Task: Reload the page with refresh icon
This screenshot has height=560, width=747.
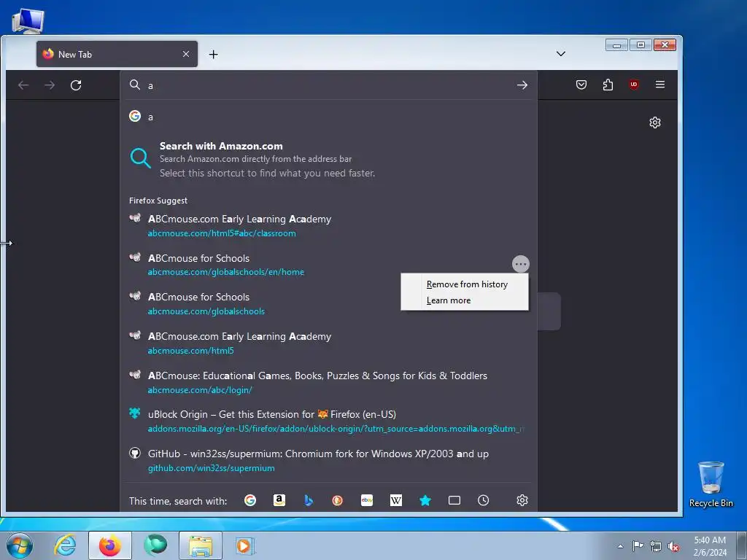Action: (x=76, y=85)
